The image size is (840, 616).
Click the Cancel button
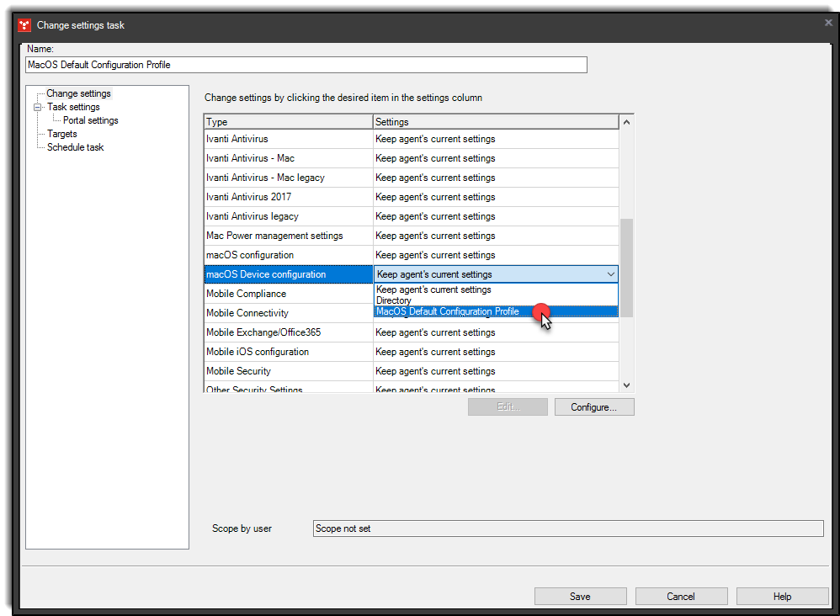click(x=681, y=596)
